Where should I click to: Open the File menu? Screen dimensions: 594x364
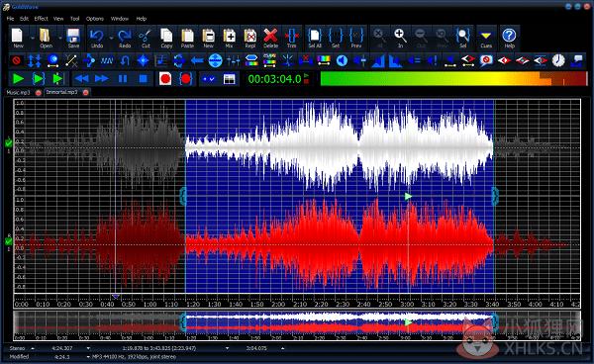point(10,19)
